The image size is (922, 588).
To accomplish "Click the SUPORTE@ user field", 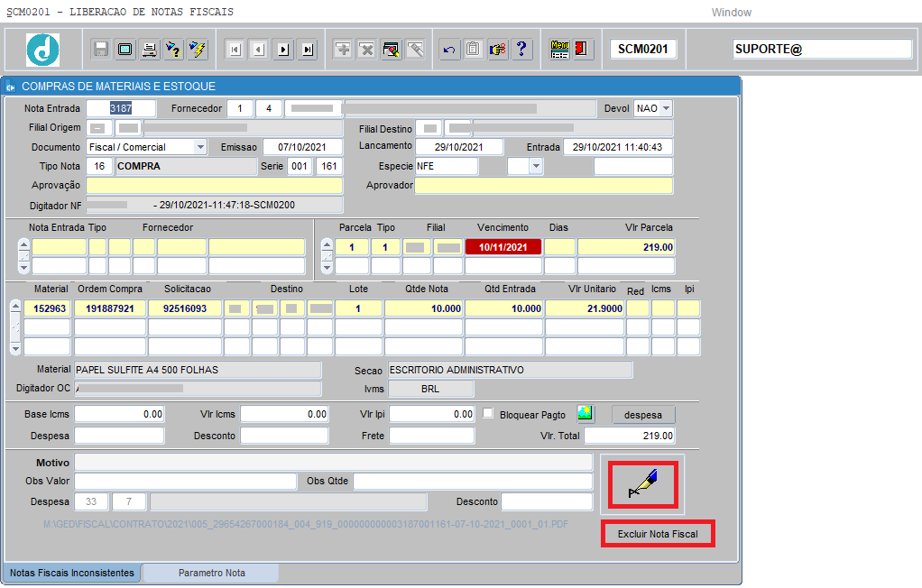I will click(822, 49).
